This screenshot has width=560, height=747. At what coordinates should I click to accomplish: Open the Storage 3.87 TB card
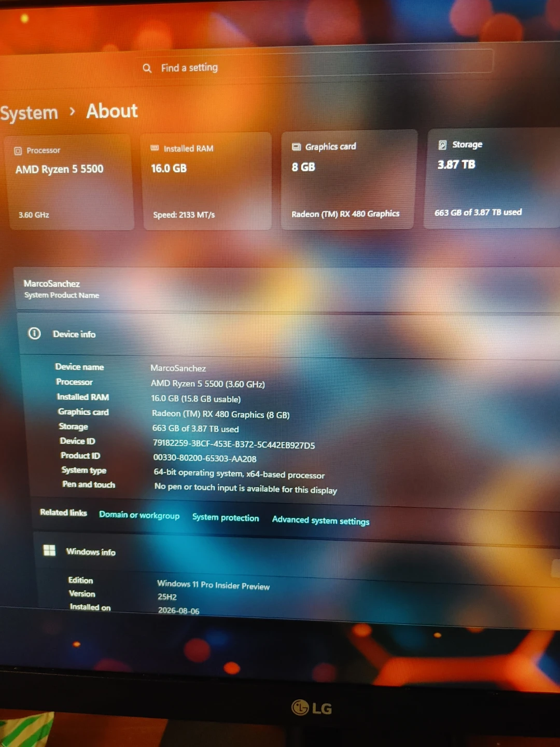(492, 178)
